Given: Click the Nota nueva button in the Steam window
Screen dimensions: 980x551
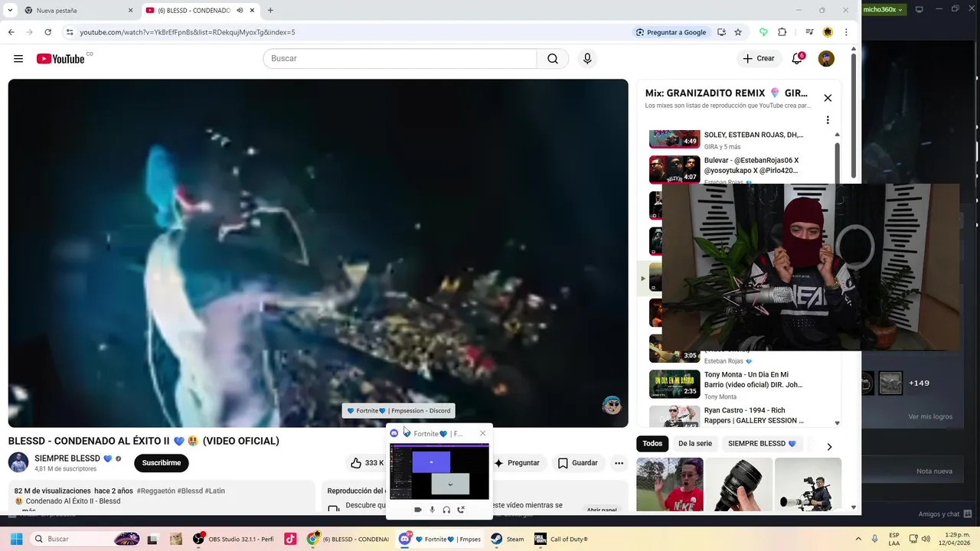Looking at the screenshot, I should [x=934, y=471].
